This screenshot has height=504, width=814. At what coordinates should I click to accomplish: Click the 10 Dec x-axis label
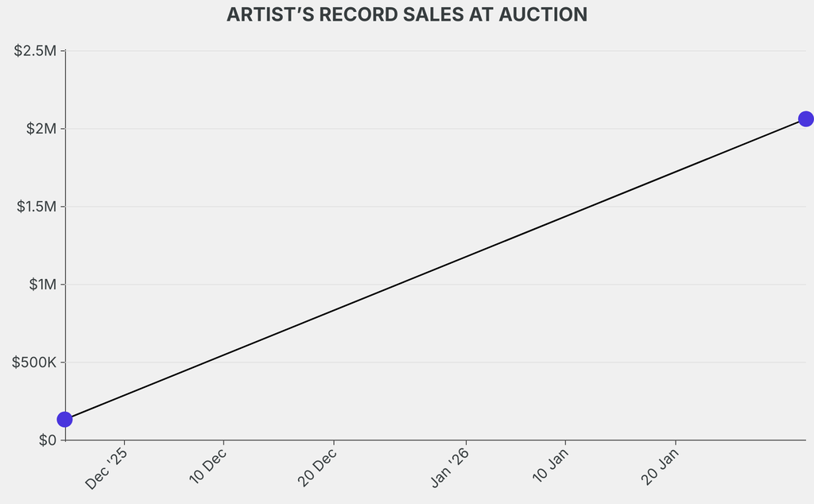pyautogui.click(x=208, y=466)
